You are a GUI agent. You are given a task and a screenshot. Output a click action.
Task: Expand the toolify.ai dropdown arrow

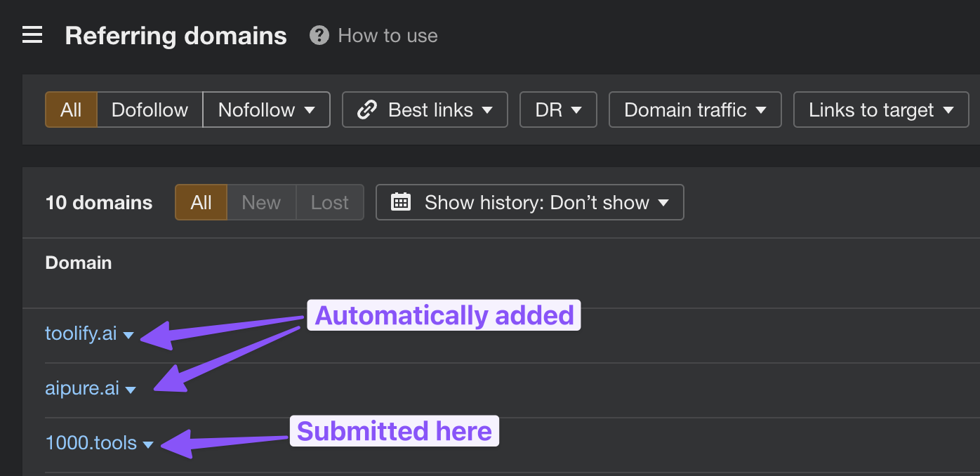coord(128,336)
